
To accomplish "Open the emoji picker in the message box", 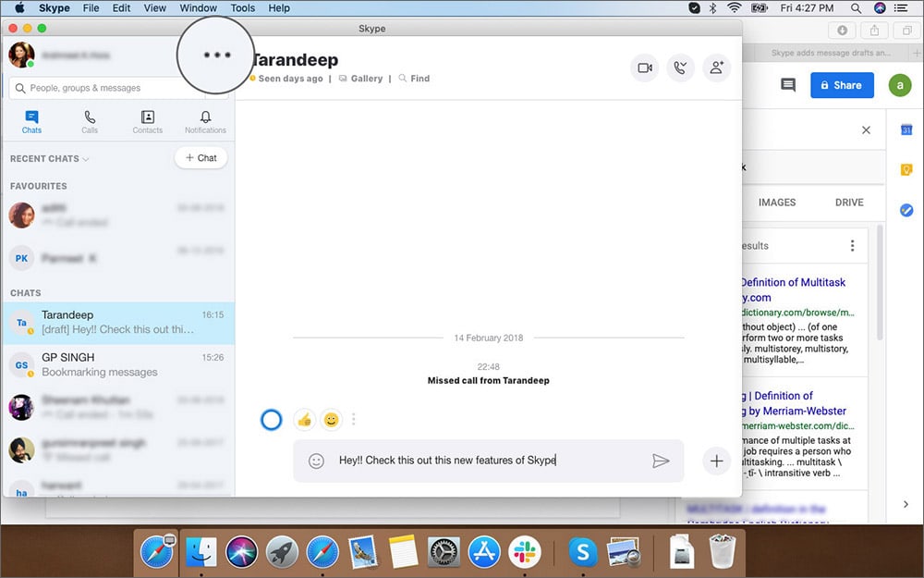I will point(315,460).
